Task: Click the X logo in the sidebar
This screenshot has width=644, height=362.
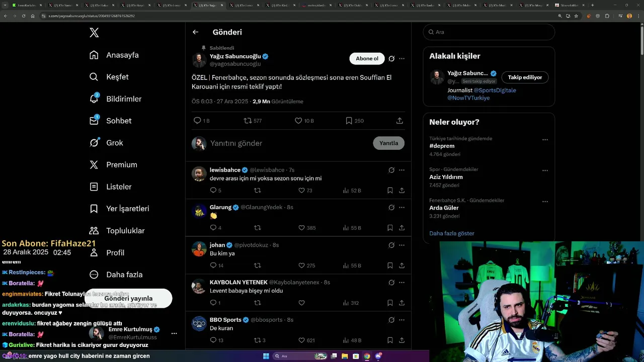Action: pos(94,33)
